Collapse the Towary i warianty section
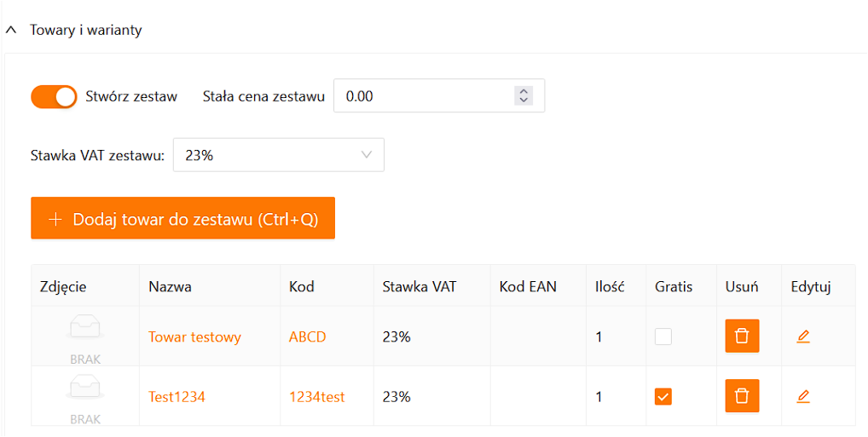This screenshot has height=437, width=868. [x=11, y=30]
